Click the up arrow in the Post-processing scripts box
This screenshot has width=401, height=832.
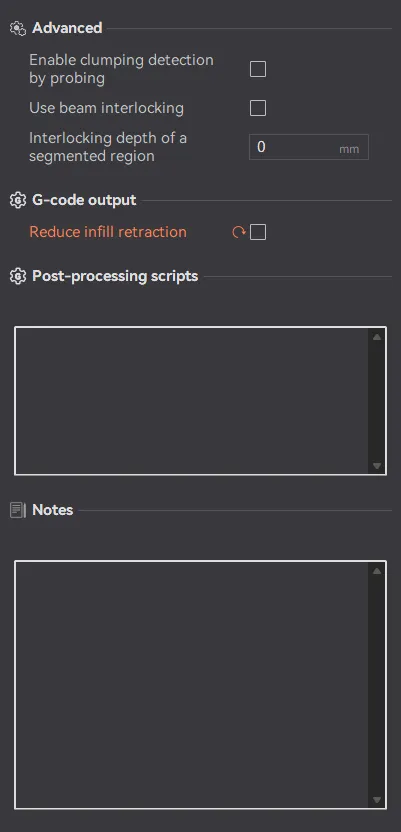coord(377,337)
